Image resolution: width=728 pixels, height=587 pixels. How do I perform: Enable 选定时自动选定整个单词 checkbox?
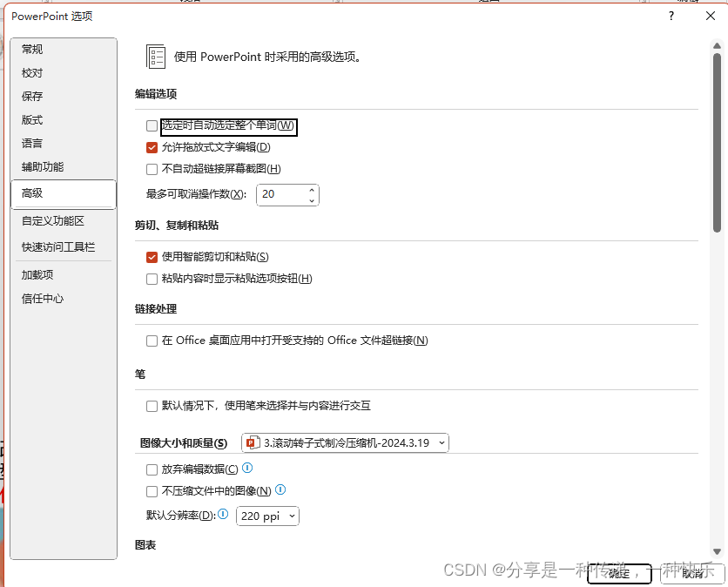[x=152, y=125]
